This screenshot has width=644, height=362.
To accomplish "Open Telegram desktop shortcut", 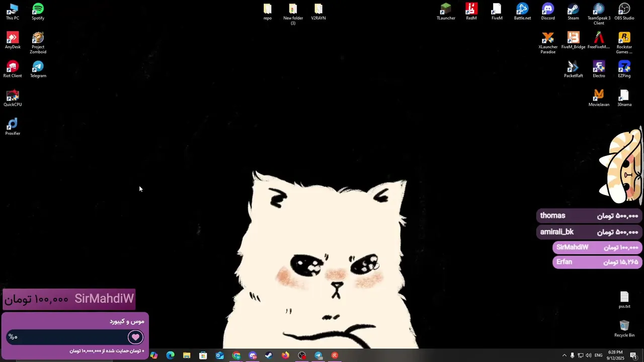I will (38, 69).
